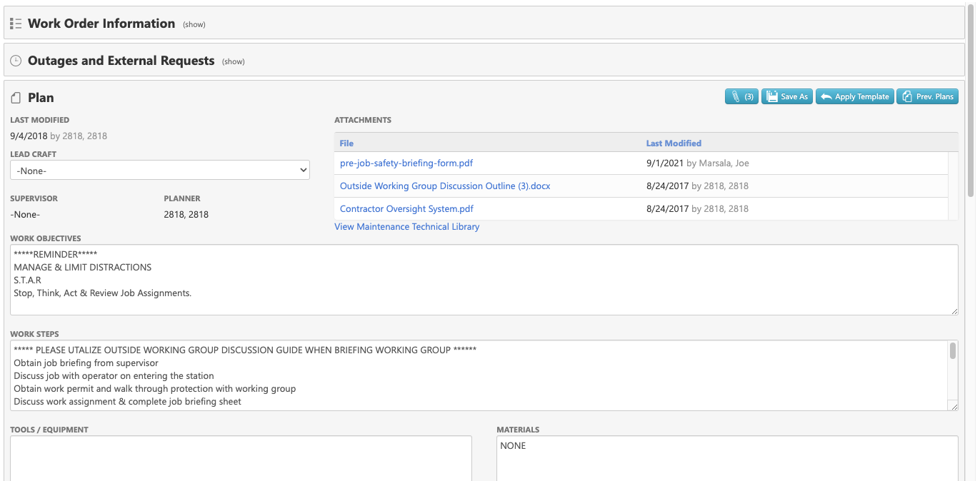980x481 pixels.
Task: Sort attachments by Last Modified column
Action: coord(674,143)
